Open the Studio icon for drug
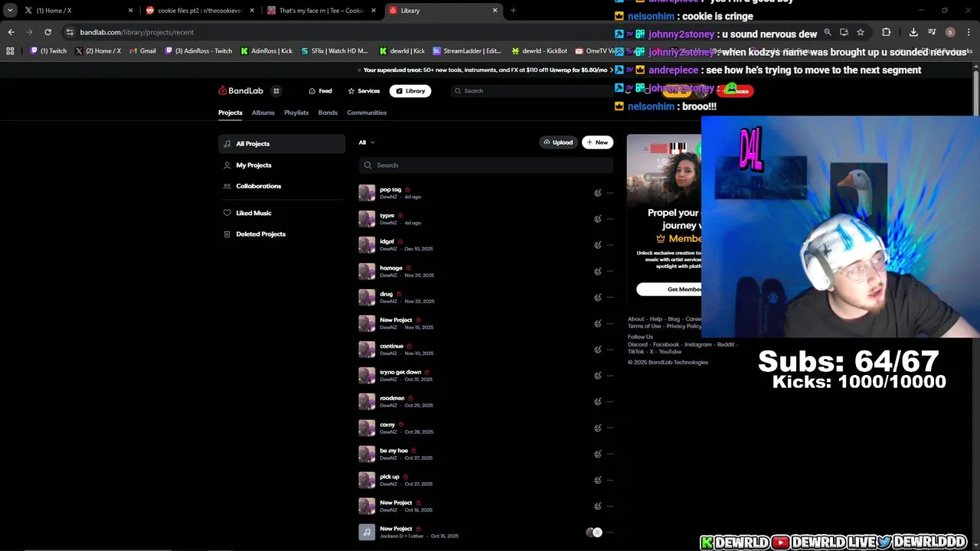Image resolution: width=980 pixels, height=551 pixels. (598, 297)
